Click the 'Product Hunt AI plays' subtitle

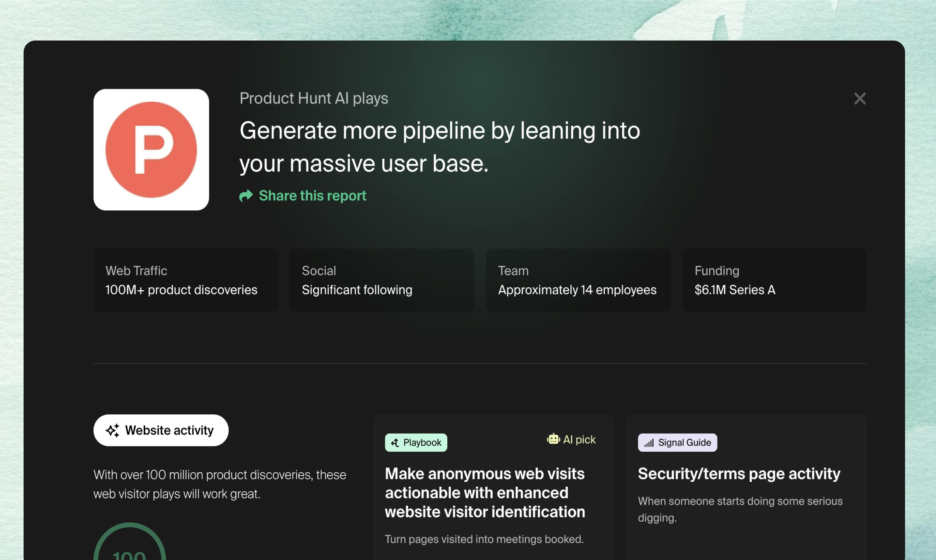(x=314, y=98)
